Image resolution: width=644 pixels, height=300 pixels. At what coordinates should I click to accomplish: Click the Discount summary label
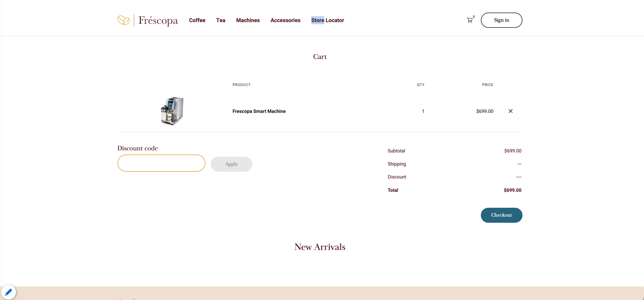click(x=397, y=177)
